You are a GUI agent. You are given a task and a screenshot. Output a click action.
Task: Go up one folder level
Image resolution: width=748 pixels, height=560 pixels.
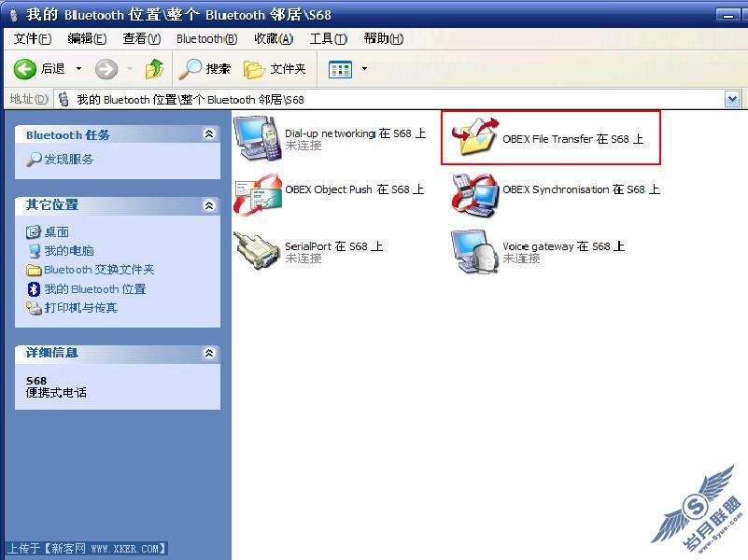(155, 70)
